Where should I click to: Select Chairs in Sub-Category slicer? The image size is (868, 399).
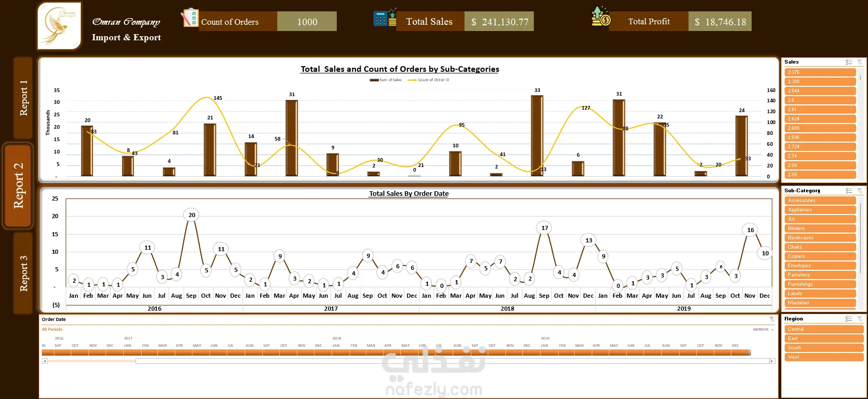pos(820,247)
